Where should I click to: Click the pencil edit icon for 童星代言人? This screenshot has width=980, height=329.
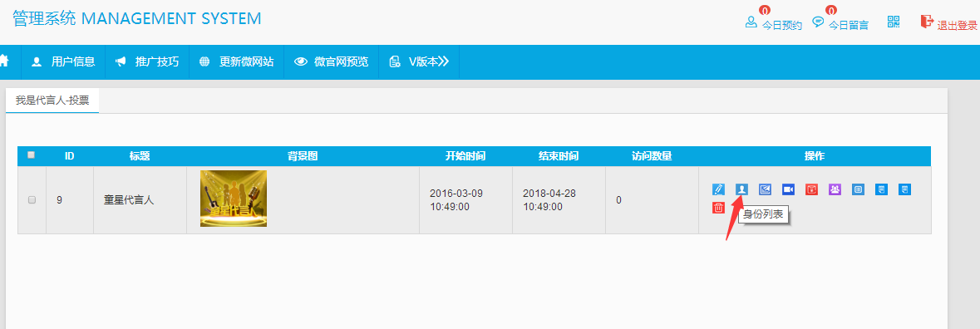[719, 189]
